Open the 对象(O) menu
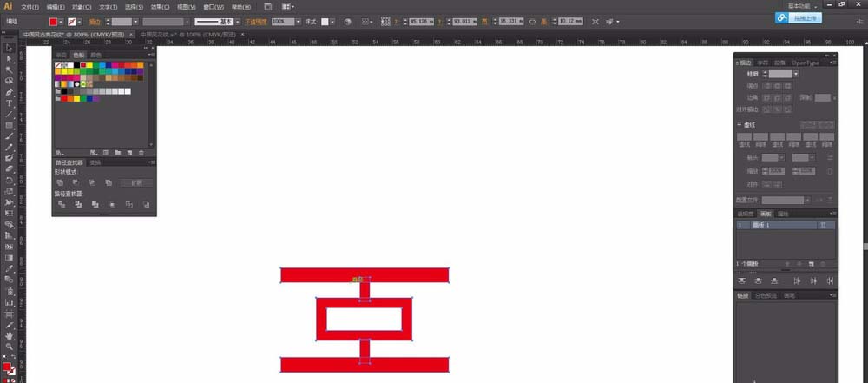The width and height of the screenshot is (868, 383). click(82, 7)
